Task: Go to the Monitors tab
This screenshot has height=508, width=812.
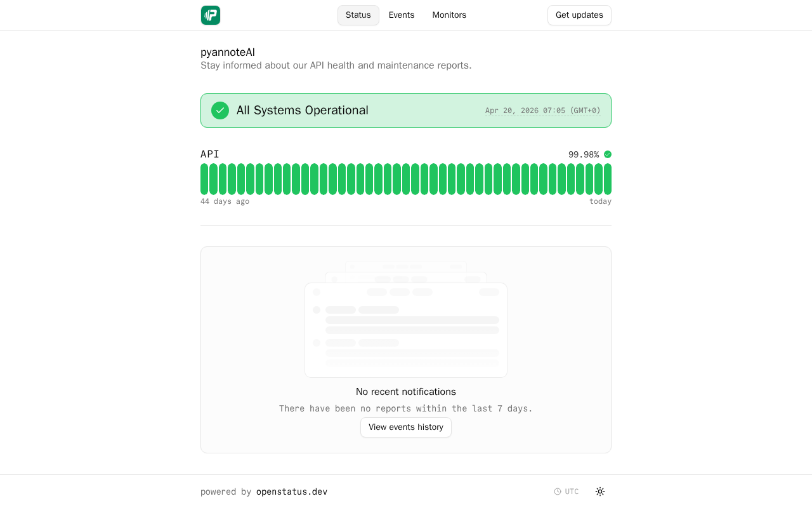Action: coord(449,15)
